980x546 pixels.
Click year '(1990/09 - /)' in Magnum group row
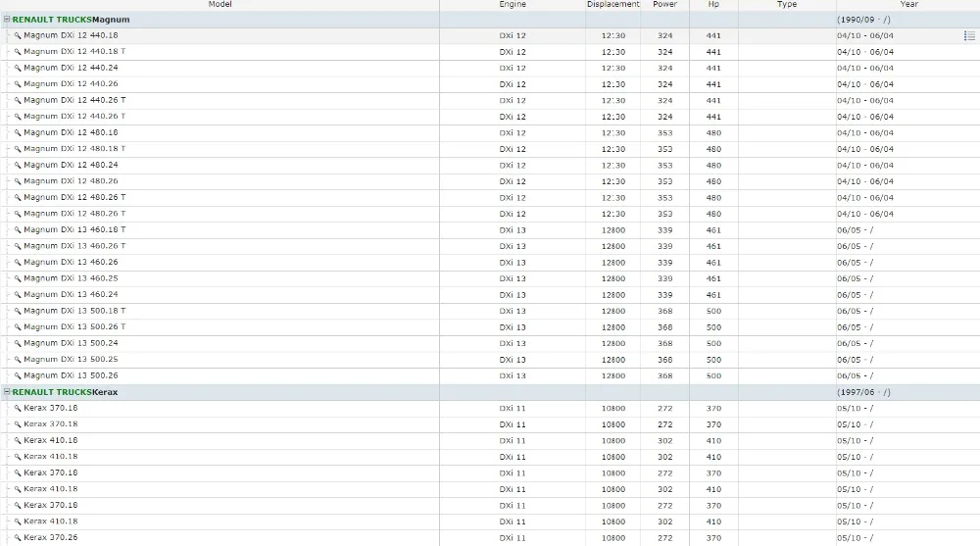[x=863, y=20]
